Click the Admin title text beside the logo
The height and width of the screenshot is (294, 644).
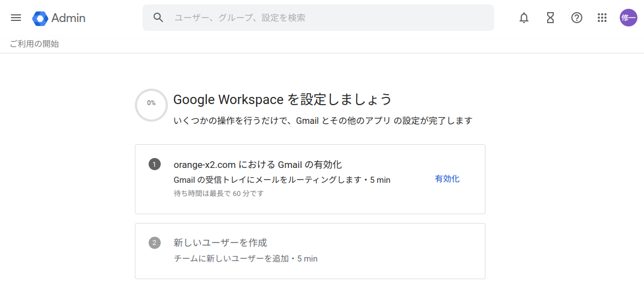68,18
